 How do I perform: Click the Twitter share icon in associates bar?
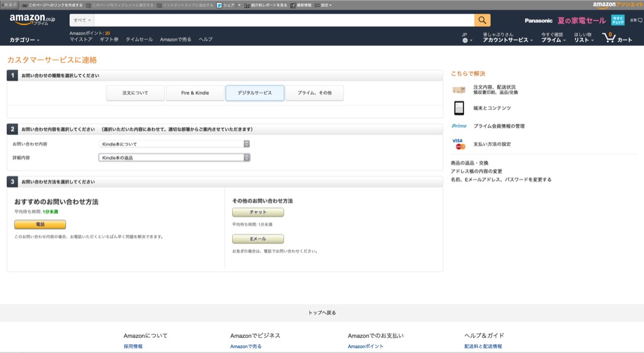219,5
